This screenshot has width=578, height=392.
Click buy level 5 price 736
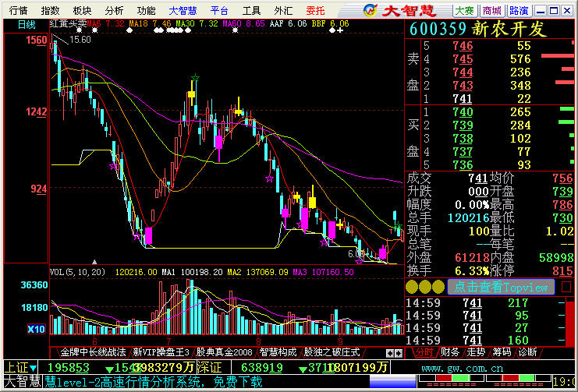point(463,164)
